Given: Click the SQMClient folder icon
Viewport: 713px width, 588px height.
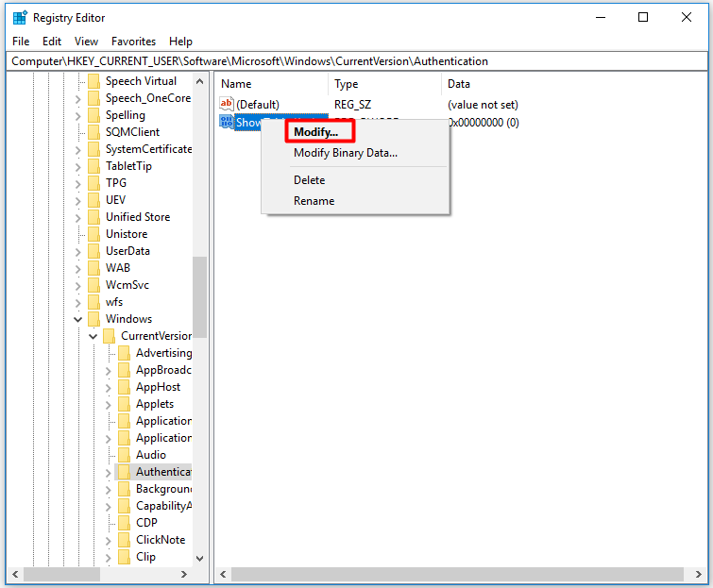Looking at the screenshot, I should (93, 132).
